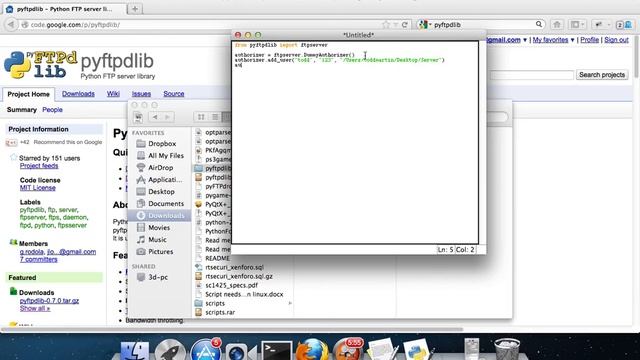
Task: Click the Dock icon with the 535 badge
Action: click(x=347, y=350)
